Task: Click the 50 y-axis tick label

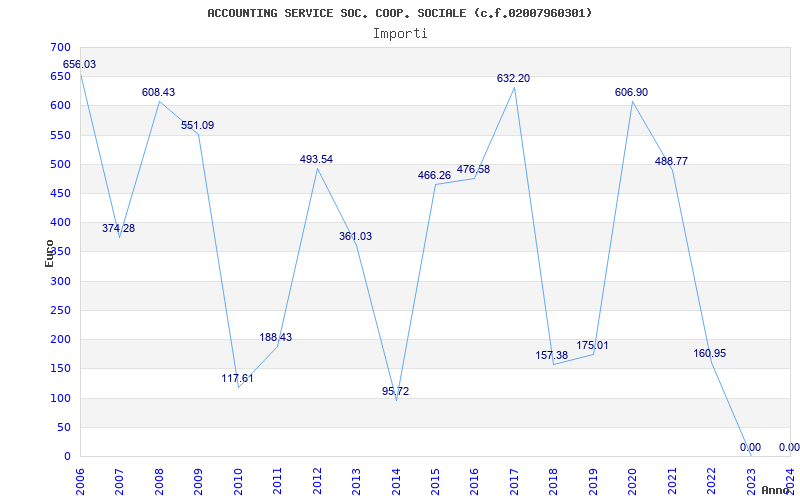Action: tap(64, 427)
